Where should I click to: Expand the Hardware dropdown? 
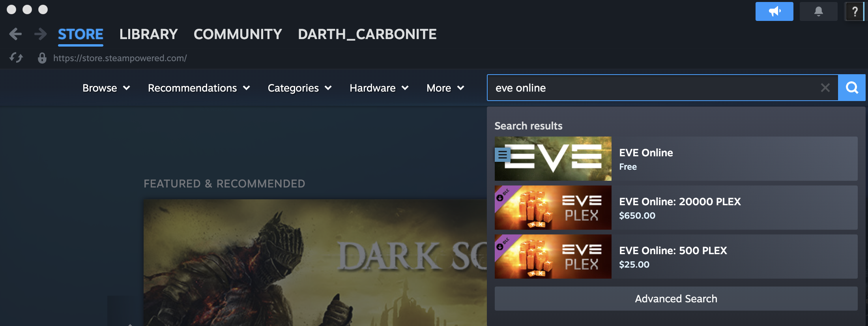coord(379,88)
